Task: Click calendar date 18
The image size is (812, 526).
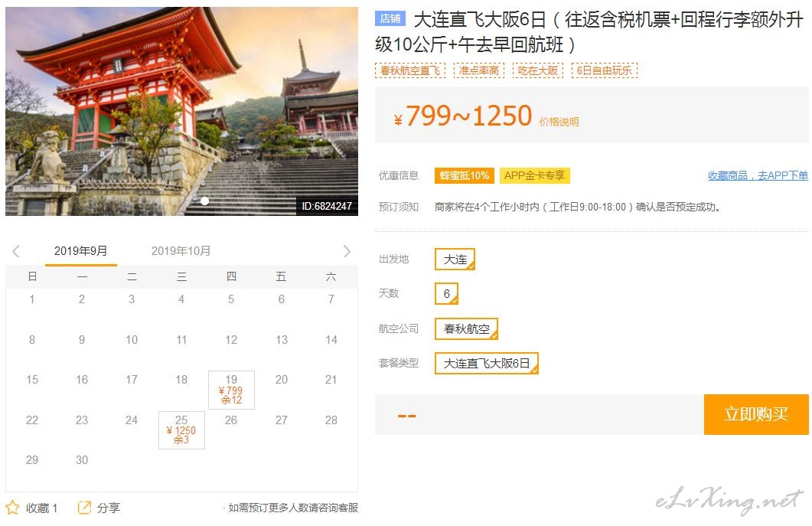Action: pos(181,380)
